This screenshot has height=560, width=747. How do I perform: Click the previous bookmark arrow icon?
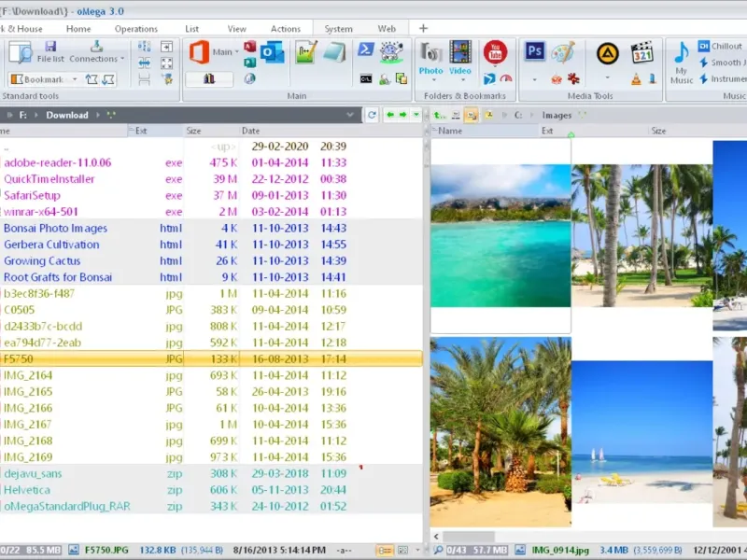[92, 79]
